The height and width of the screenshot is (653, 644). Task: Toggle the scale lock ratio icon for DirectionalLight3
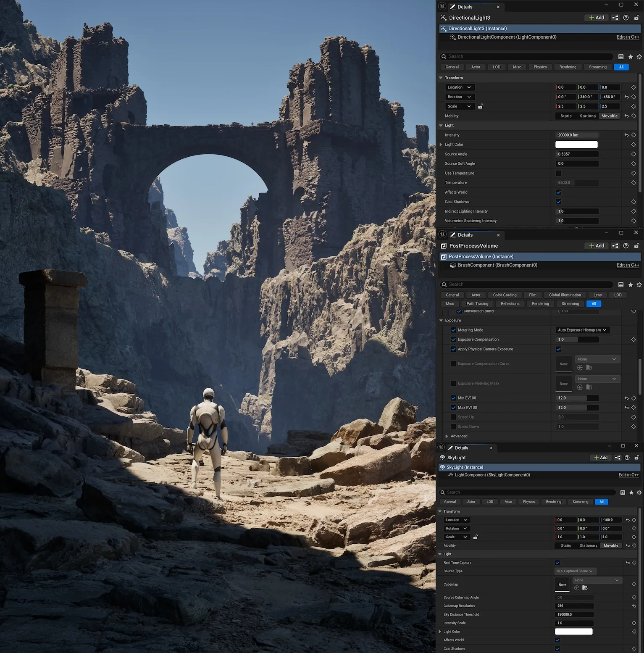point(481,106)
